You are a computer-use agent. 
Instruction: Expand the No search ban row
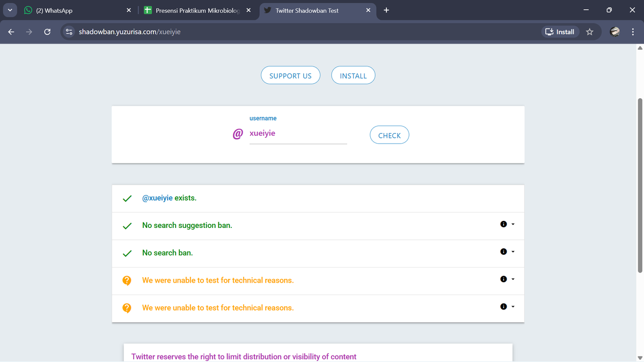point(513,252)
